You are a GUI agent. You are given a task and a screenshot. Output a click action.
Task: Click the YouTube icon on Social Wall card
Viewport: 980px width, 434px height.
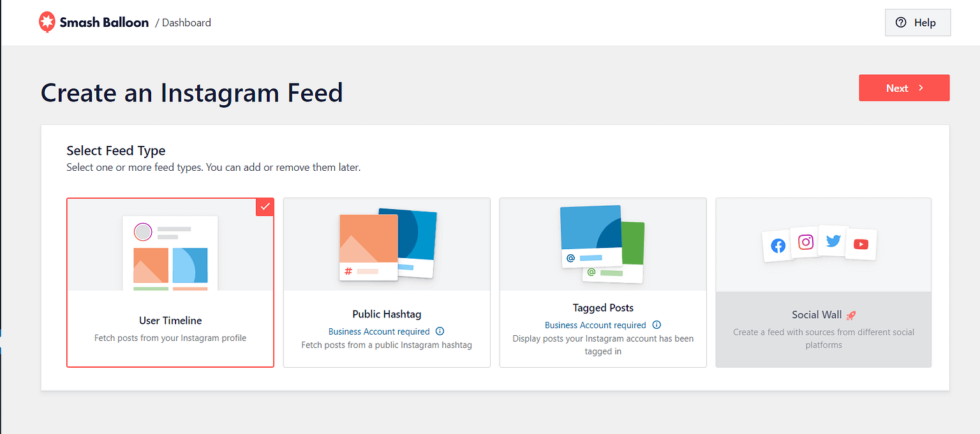tap(861, 244)
